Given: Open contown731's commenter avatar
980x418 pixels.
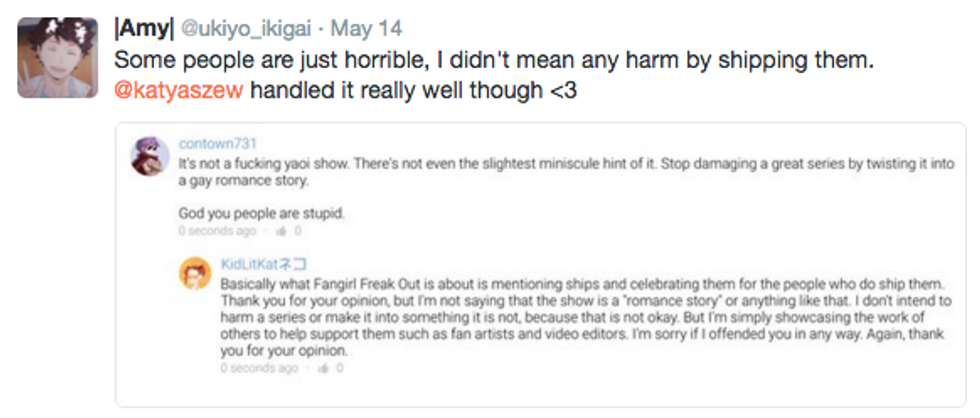Looking at the screenshot, I should click(151, 155).
